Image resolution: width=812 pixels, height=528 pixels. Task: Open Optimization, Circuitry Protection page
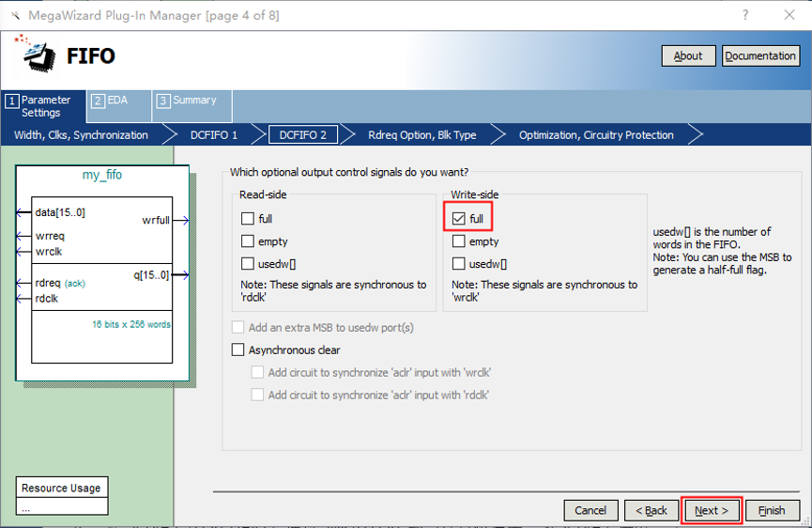point(596,135)
